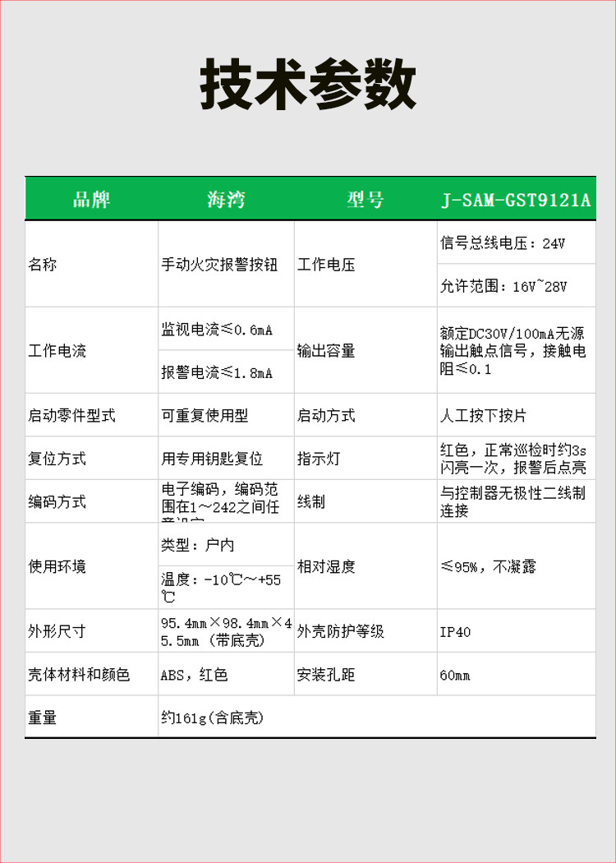Select the 60mm cell
The height and width of the screenshot is (863, 616).
coord(517,674)
